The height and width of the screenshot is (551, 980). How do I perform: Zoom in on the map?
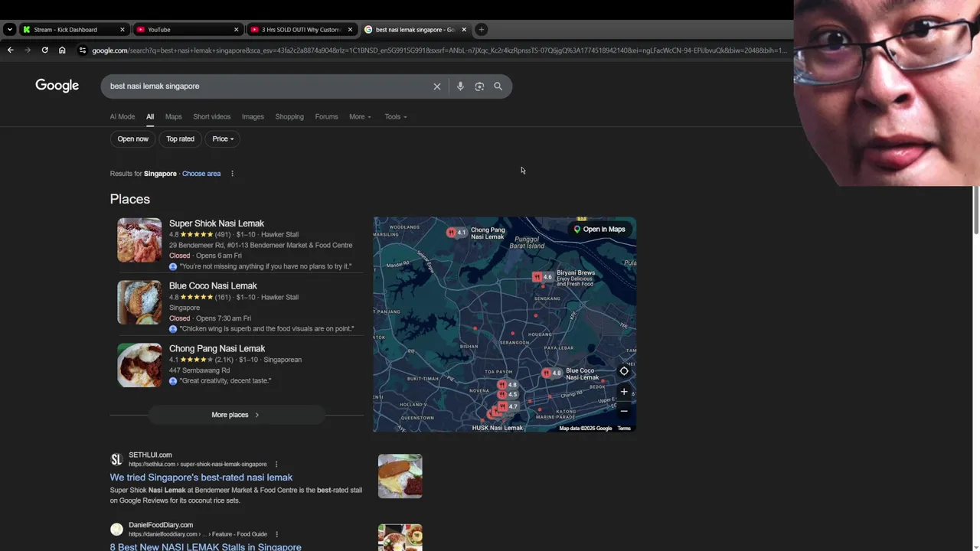[x=624, y=392]
